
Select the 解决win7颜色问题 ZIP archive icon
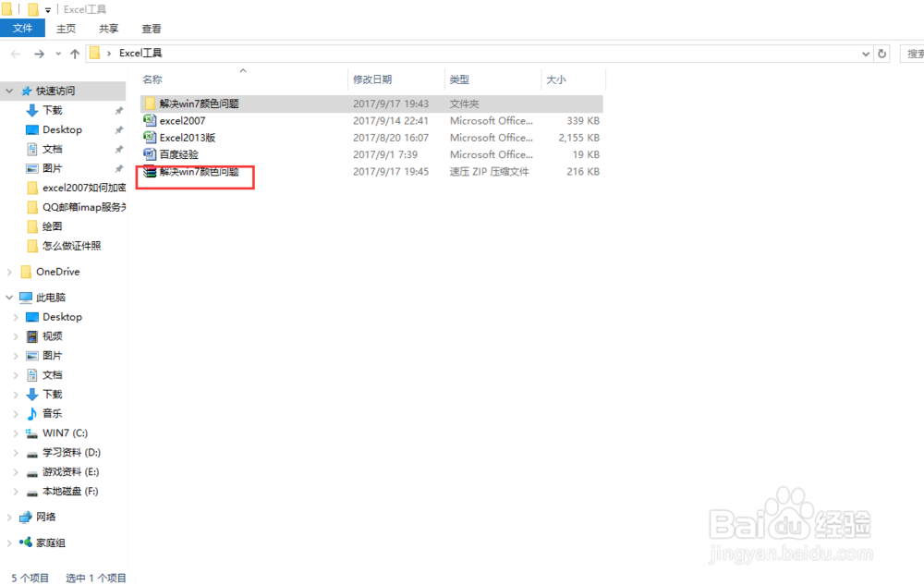[x=150, y=172]
